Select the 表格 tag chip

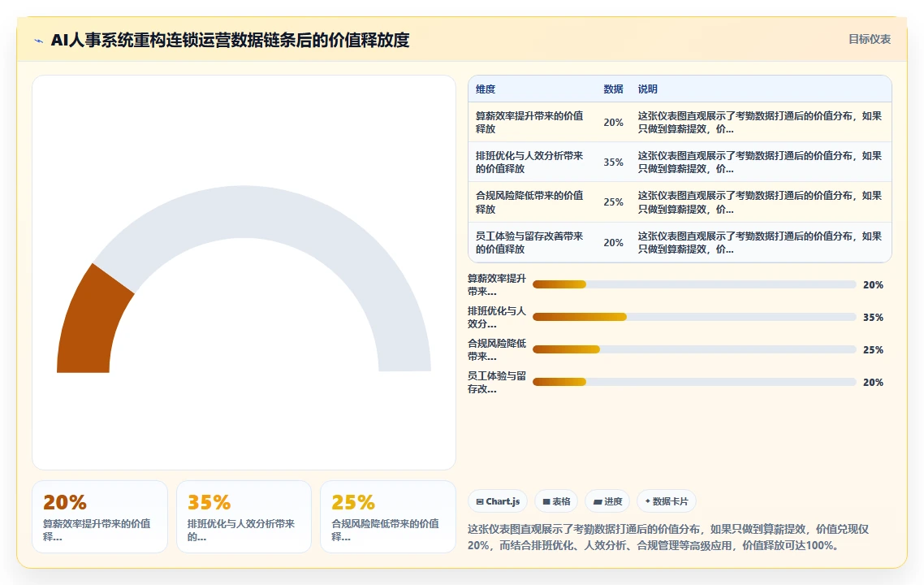point(556,501)
